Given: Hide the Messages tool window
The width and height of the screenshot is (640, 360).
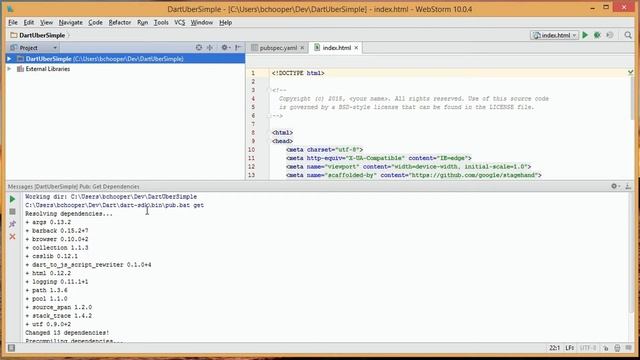Looking at the screenshot, I should tap(628, 186).
